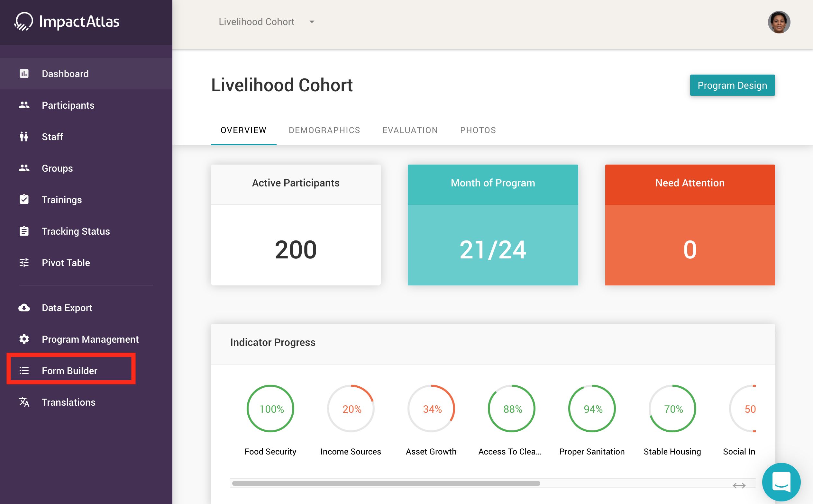Open the Livelihood Cohort program selector
The image size is (813, 504).
tap(256, 22)
